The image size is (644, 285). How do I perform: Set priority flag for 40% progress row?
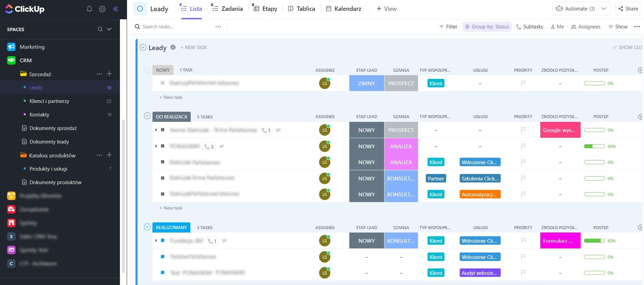[x=523, y=146]
